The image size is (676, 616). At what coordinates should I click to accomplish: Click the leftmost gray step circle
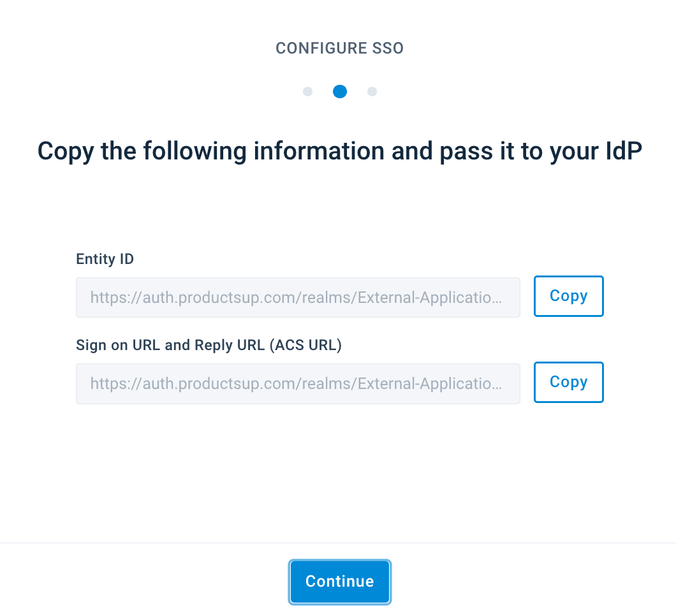click(308, 92)
